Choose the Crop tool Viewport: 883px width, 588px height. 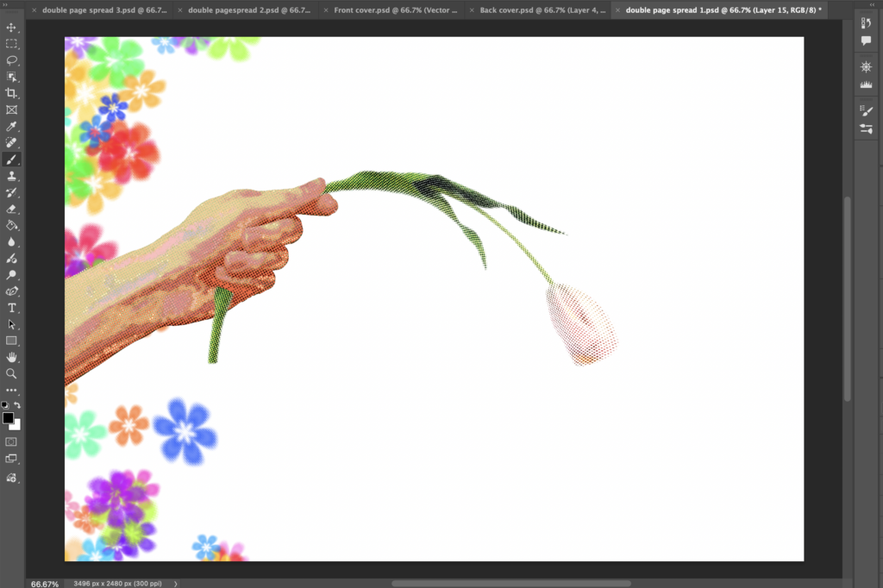click(12, 93)
